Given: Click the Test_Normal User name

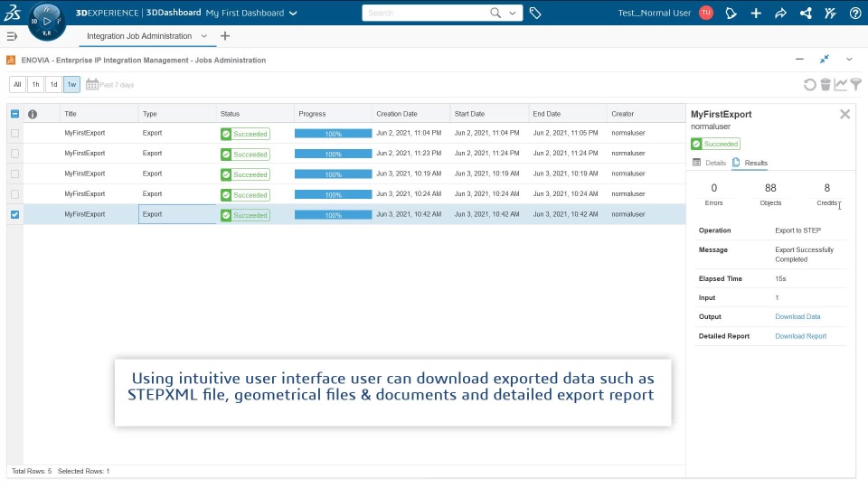Looking at the screenshot, I should coord(655,13).
